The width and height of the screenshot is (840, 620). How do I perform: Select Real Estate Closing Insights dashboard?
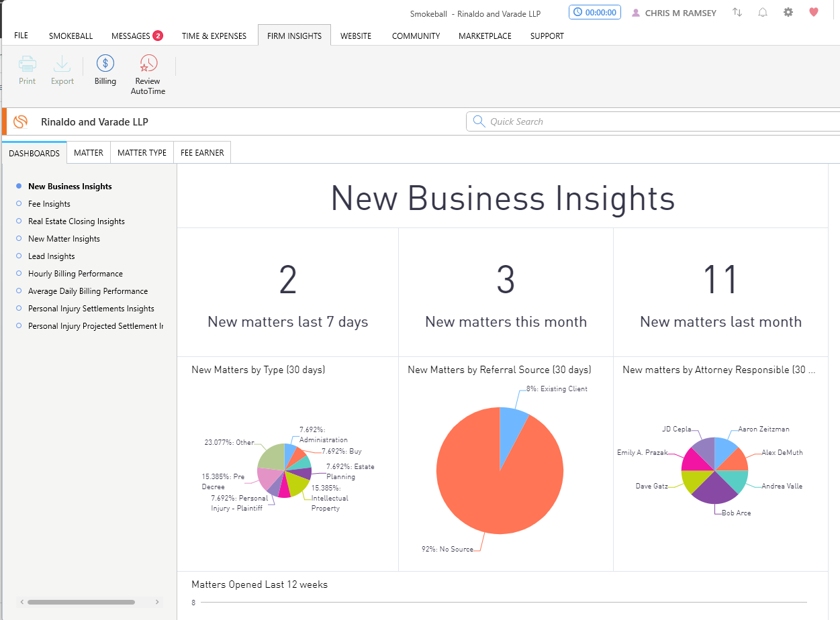77,221
